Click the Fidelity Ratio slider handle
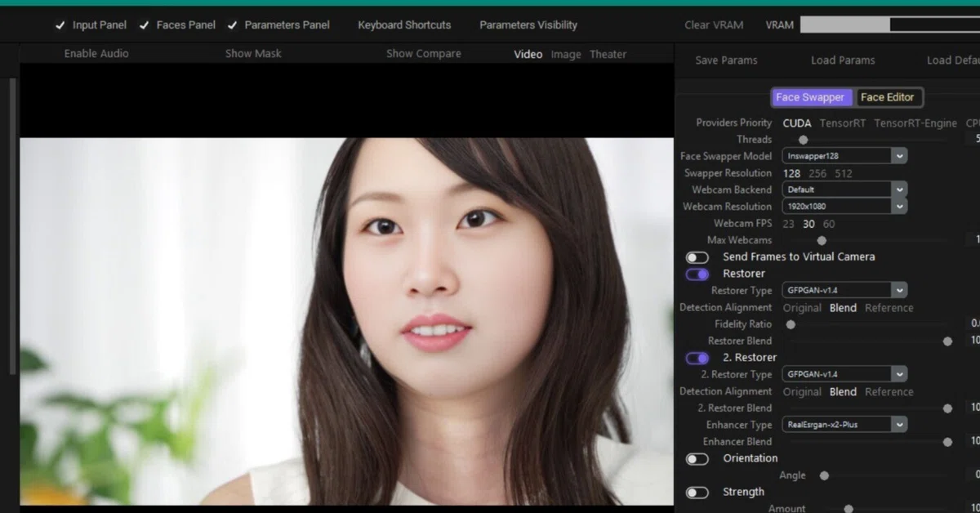The height and width of the screenshot is (513, 980). pos(791,324)
